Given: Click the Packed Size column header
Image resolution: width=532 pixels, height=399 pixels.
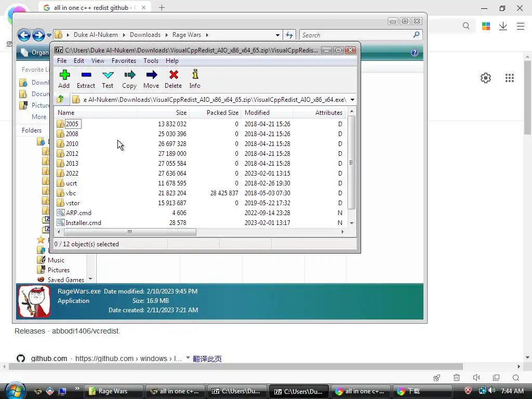Looking at the screenshot, I should coord(215,113).
